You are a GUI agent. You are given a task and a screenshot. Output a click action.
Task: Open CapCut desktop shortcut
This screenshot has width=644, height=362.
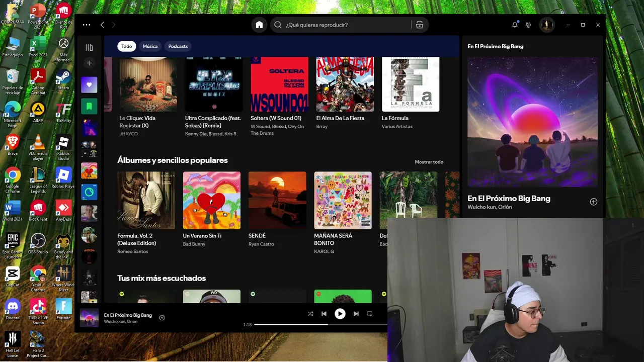click(x=13, y=277)
